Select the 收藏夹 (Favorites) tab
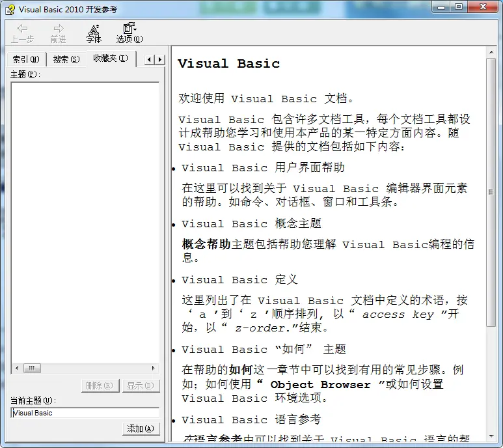503x448 pixels. (x=110, y=59)
